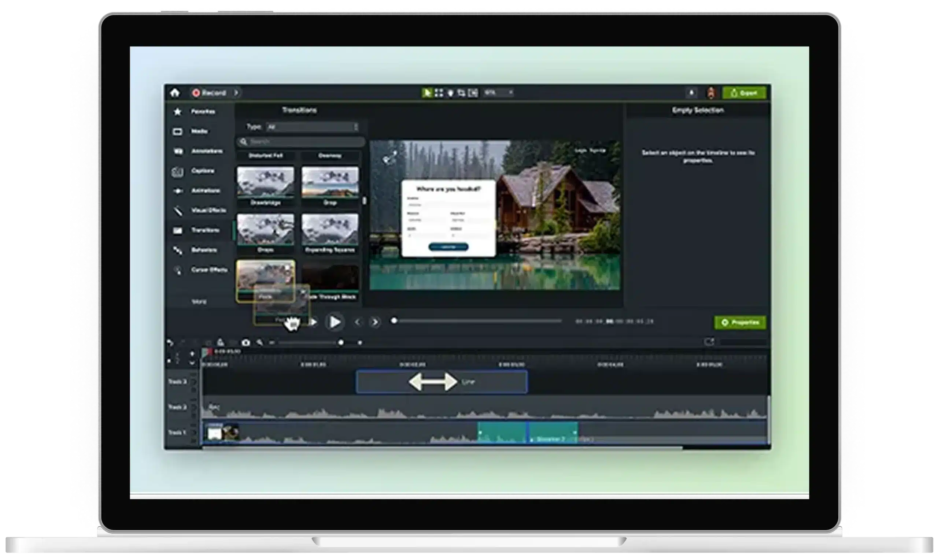Viewport: 938px width, 560px height.
Task: Select the Line clip on Track 3
Action: coord(442,382)
